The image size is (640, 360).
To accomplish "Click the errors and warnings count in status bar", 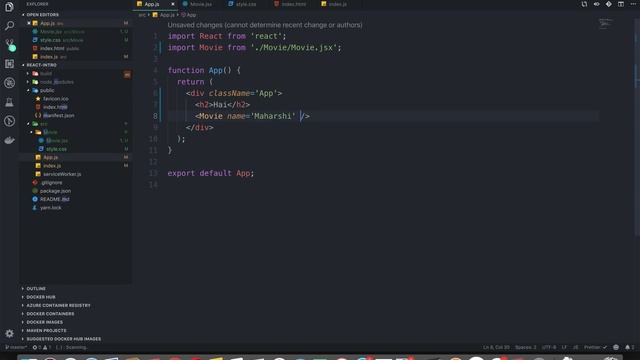I will point(42,347).
